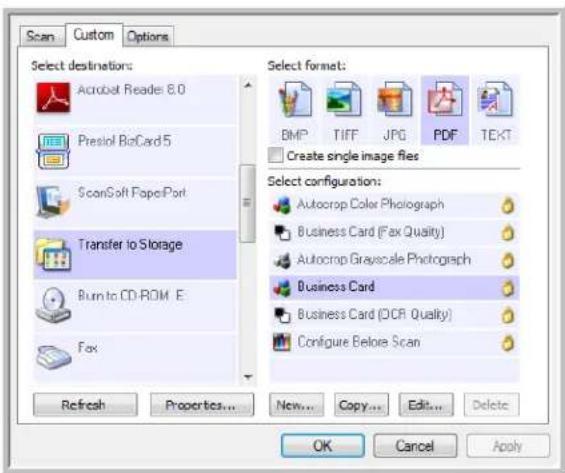The height and width of the screenshot is (473, 565).
Task: Toggle lock on Autocrop Color Photograph
Action: coord(508,206)
